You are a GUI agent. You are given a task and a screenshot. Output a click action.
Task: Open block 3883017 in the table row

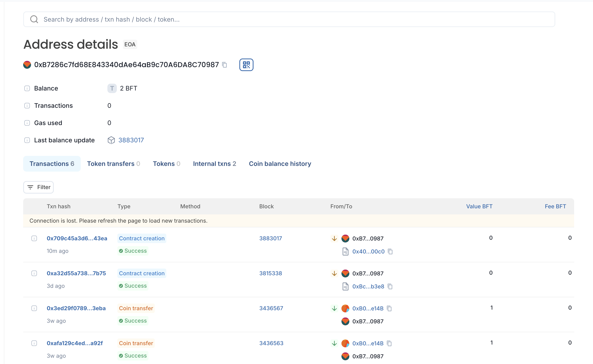[271, 238]
